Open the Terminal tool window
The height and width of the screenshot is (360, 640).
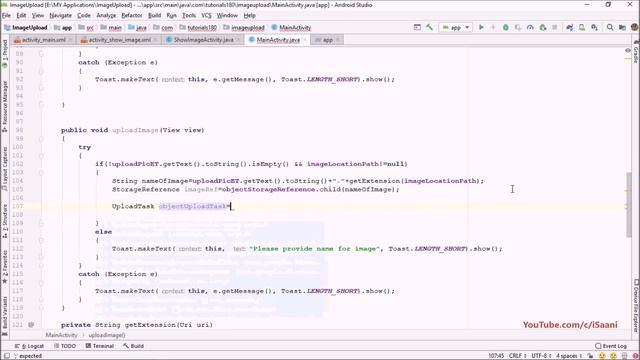[100, 346]
